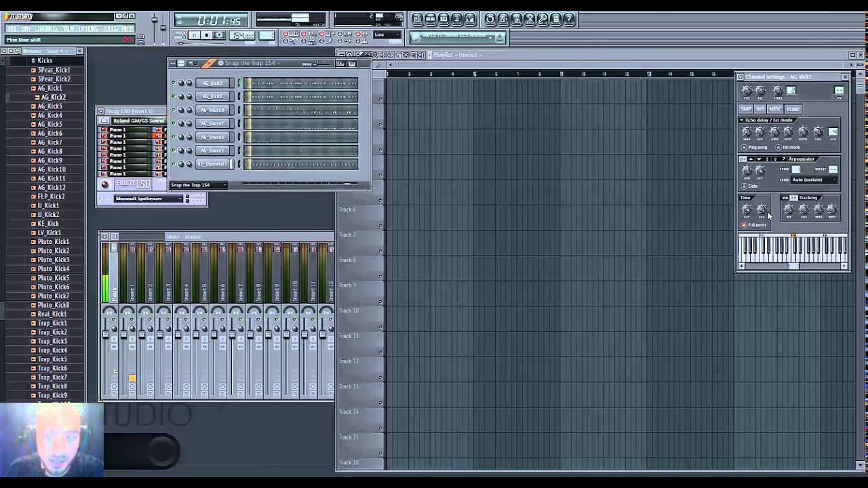Click the pause button in transport

(x=194, y=35)
